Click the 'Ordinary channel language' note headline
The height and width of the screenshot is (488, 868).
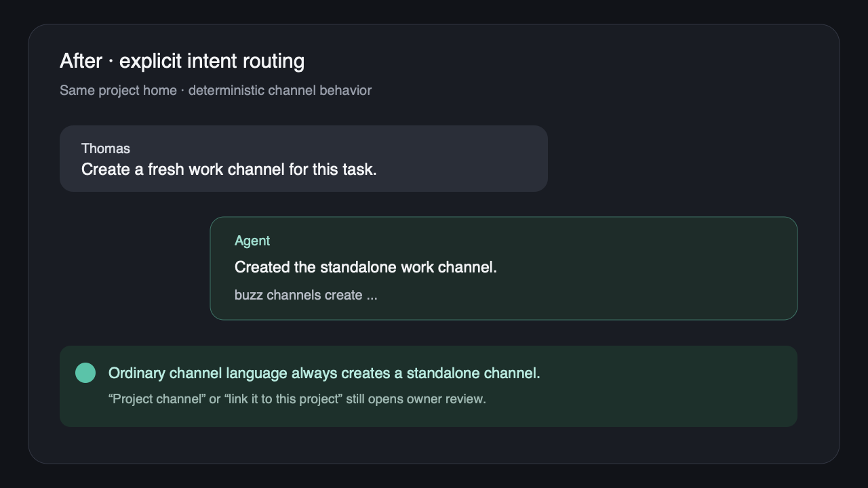click(324, 373)
